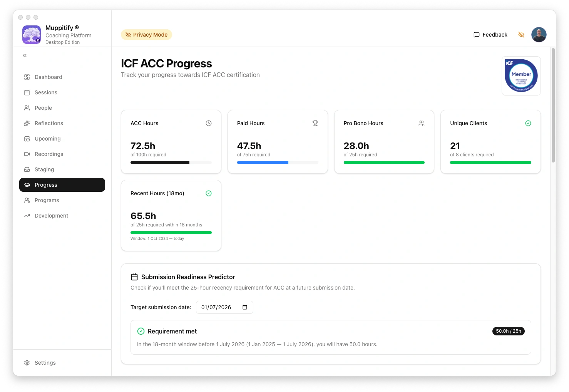
Task: Click the trophy icon on Paid Hours card
Action: (315, 123)
